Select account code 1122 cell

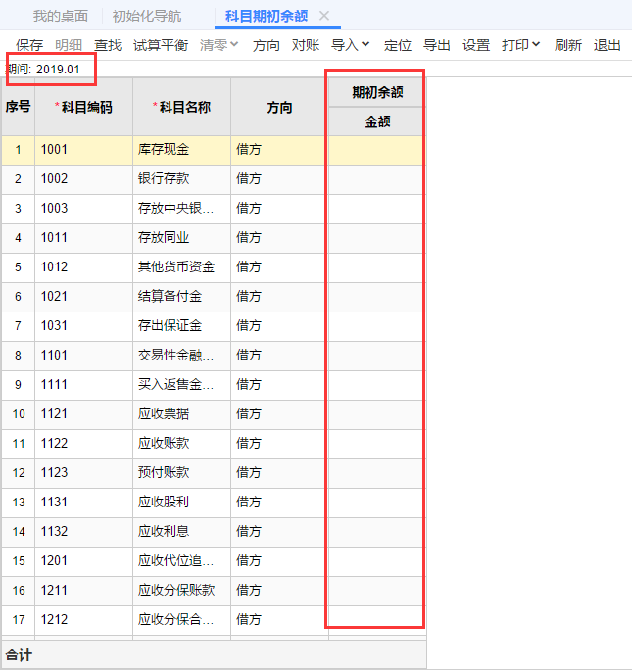click(83, 444)
